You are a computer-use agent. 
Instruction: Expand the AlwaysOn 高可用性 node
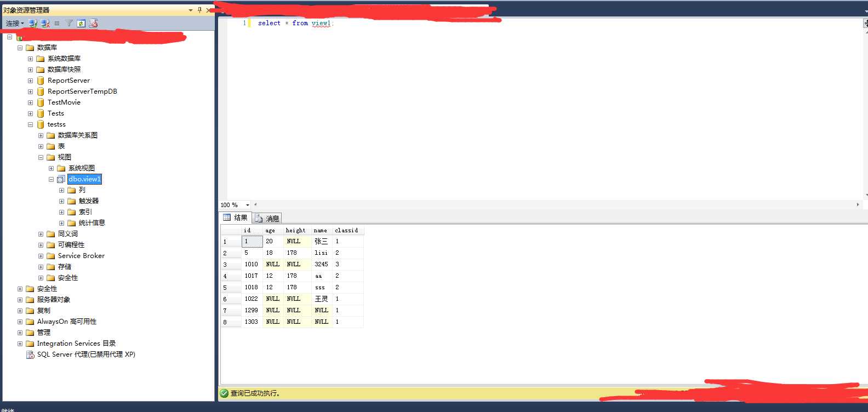(20, 322)
